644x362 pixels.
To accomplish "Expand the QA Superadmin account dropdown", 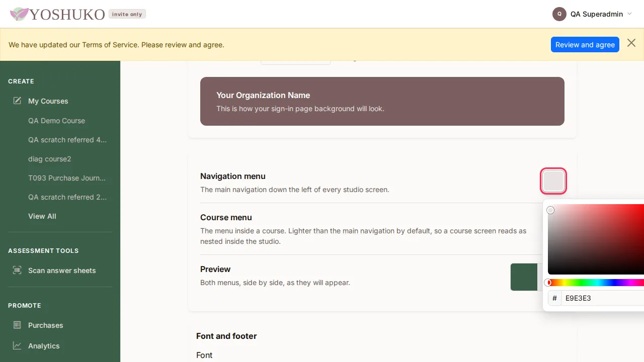I will click(629, 14).
